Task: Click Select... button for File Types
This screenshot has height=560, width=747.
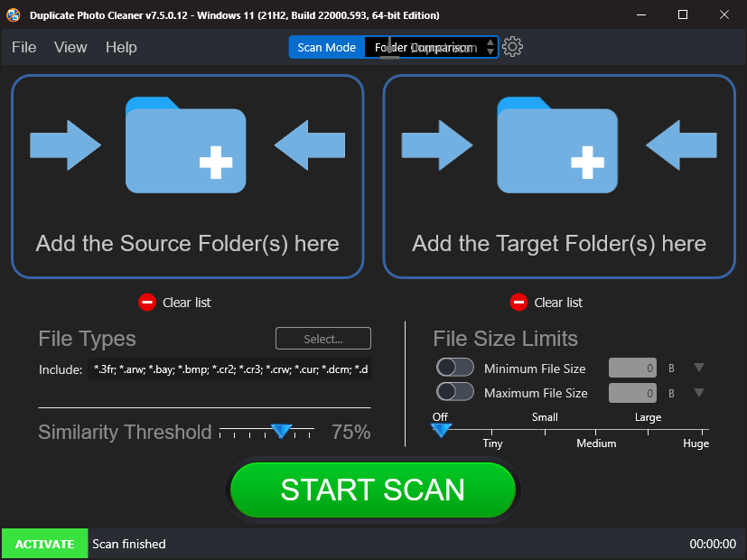Action: [x=323, y=339]
